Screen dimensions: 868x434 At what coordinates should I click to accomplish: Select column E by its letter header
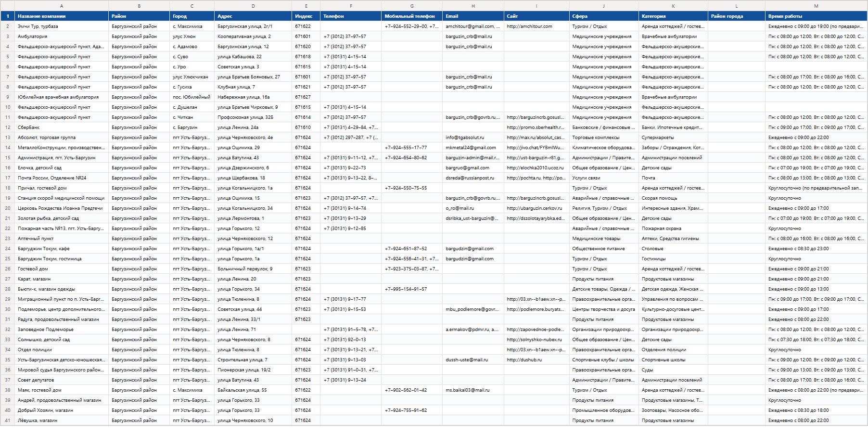point(306,6)
